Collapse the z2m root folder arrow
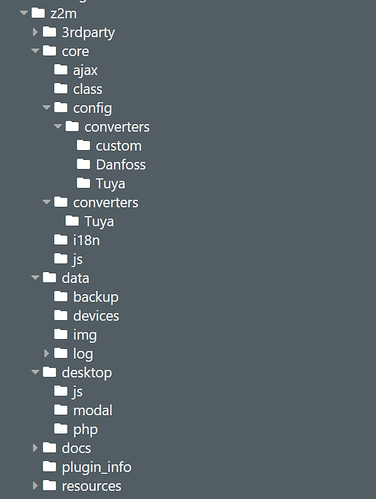This screenshot has height=499, width=376. [x=24, y=13]
